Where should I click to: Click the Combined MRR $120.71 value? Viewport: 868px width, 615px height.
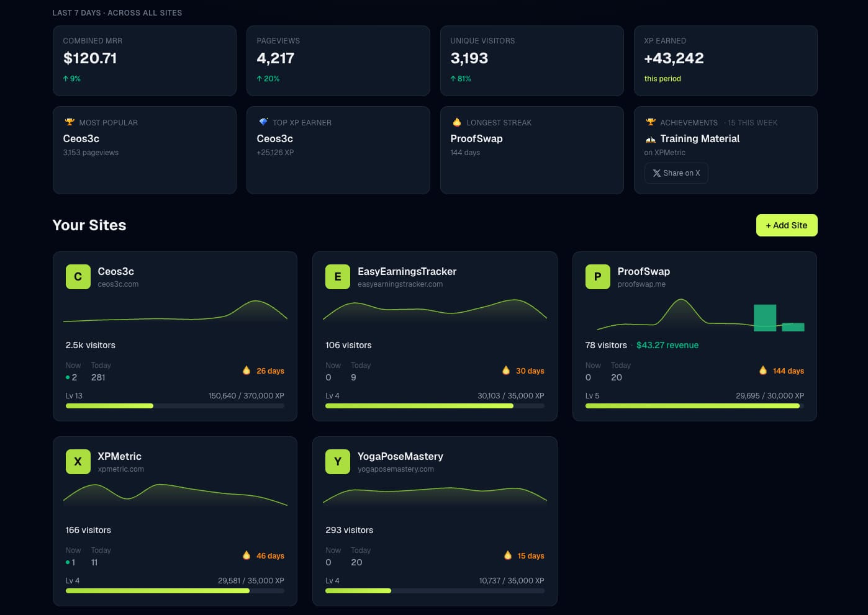click(x=90, y=58)
